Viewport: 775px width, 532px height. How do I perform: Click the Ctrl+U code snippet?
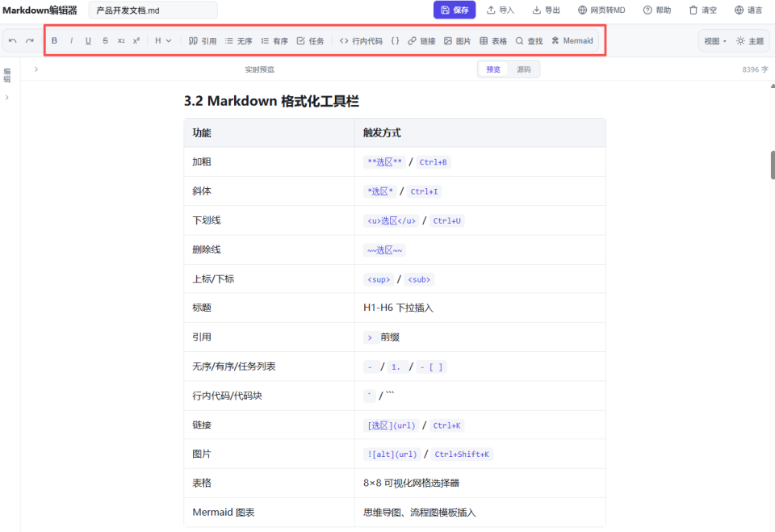tap(446, 220)
